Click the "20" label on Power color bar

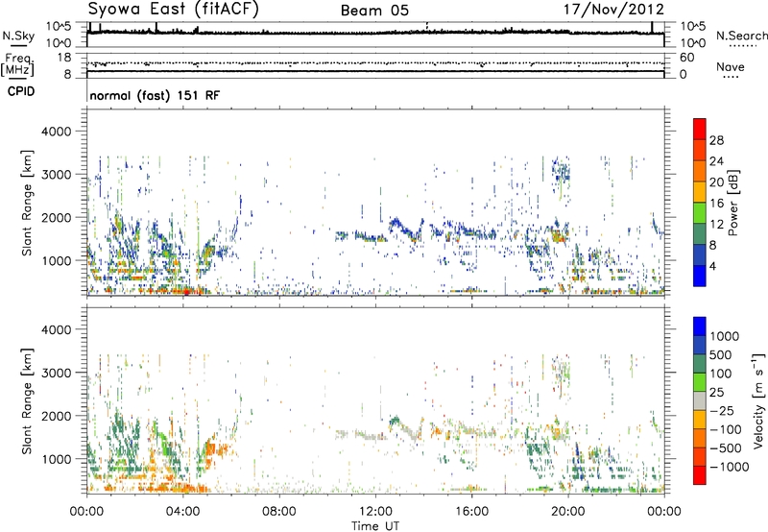(x=716, y=182)
